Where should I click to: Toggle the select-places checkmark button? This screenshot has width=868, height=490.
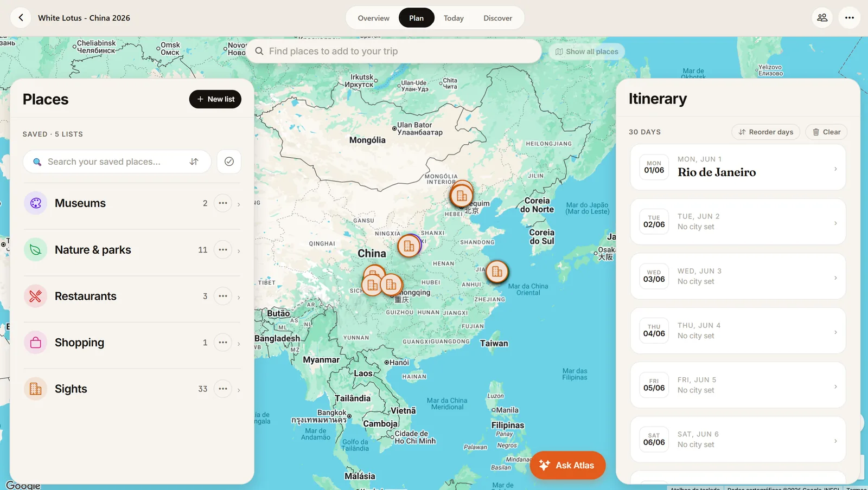point(229,162)
